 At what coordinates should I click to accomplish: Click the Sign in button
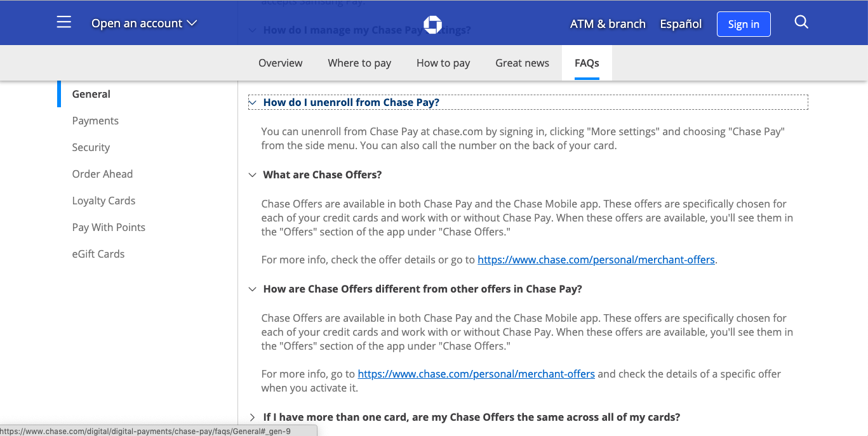744,24
